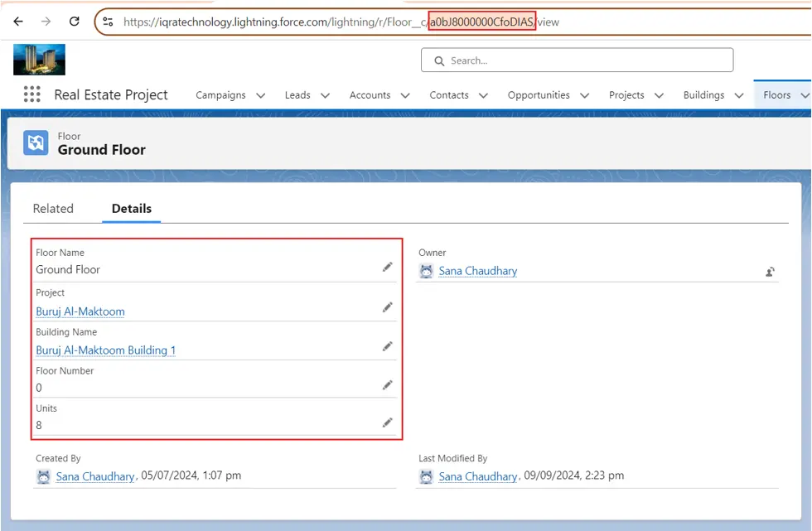
Task: Expand the Floors dropdown chevron
Action: [805, 96]
